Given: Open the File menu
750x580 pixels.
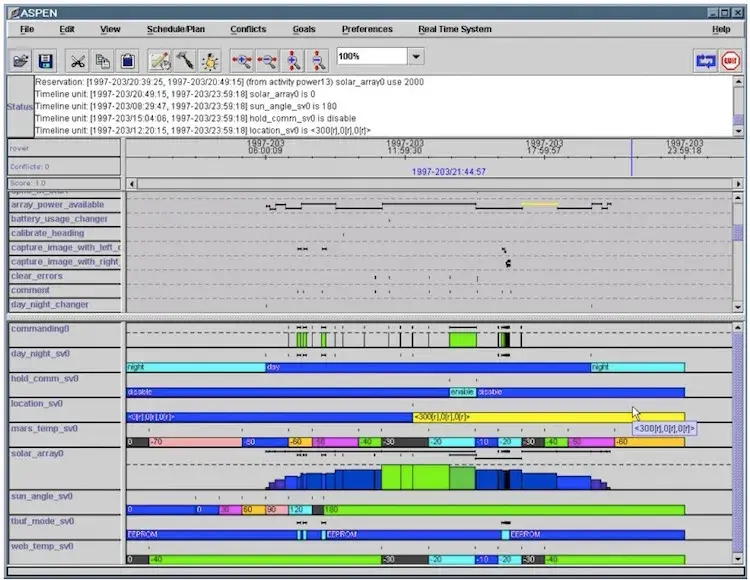Looking at the screenshot, I should pyautogui.click(x=27, y=29).
